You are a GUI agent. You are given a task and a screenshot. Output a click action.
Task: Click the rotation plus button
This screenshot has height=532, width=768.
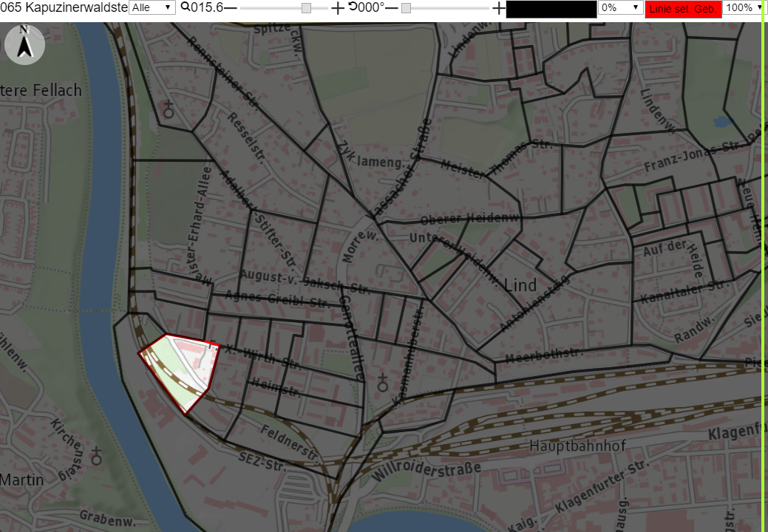499,8
